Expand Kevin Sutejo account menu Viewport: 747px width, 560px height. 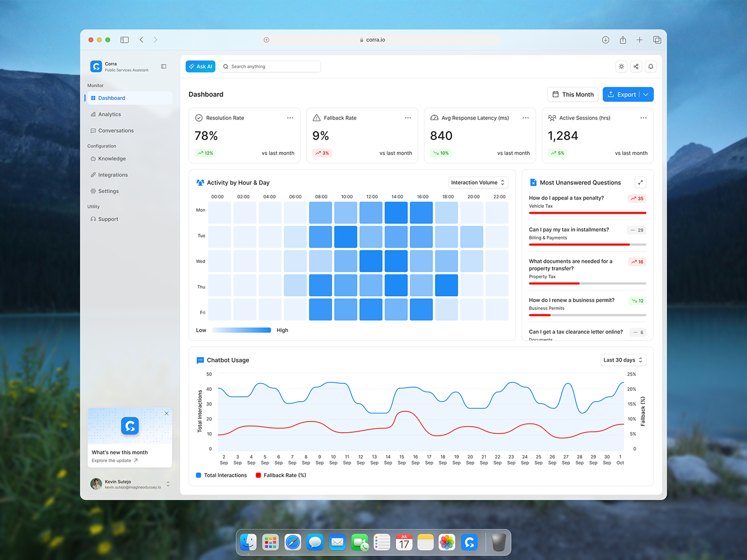tap(168, 484)
